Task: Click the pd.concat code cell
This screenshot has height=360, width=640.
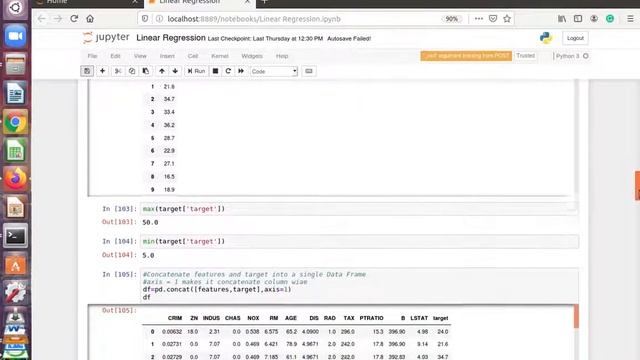Action: pos(359,286)
